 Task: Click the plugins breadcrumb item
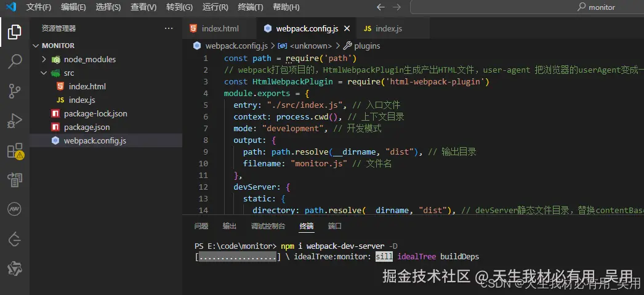coord(367,46)
